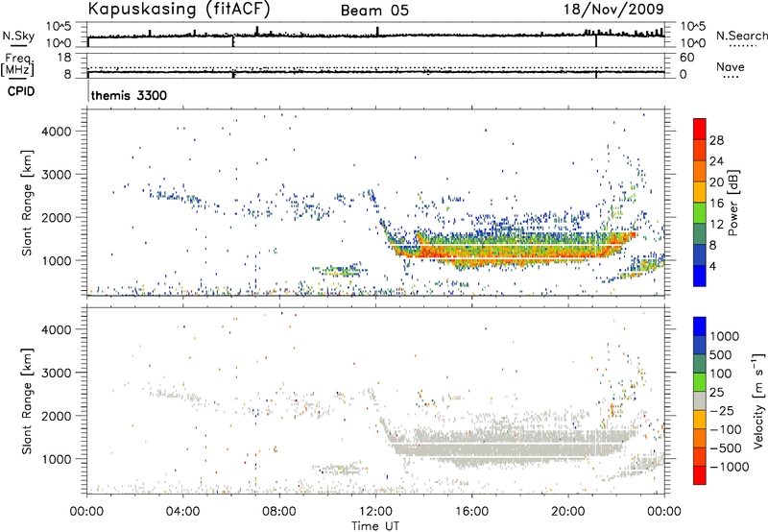The height and width of the screenshot is (532, 768).
Task: Click the '18' frequency tick value
Action: (63, 58)
